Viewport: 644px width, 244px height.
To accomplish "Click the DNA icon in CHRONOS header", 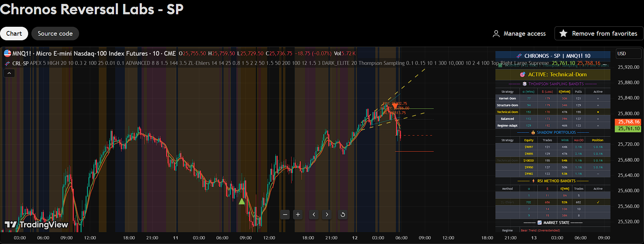I will click(519, 56).
